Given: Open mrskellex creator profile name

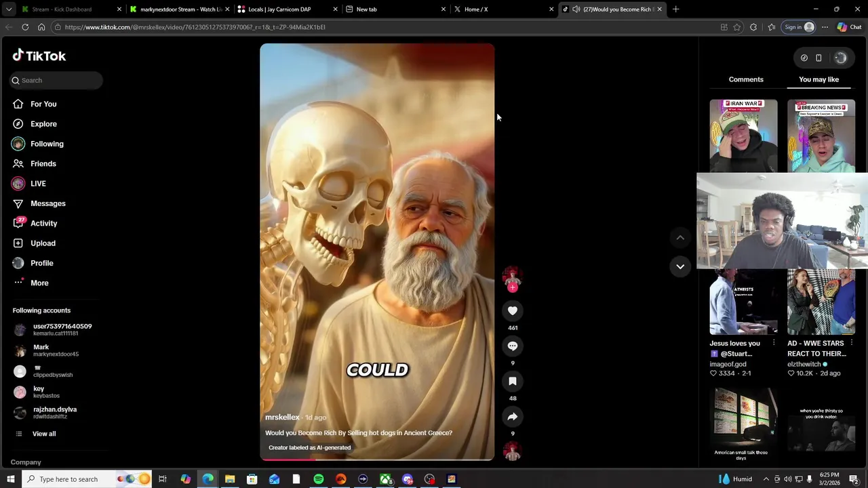Looking at the screenshot, I should click(x=282, y=417).
